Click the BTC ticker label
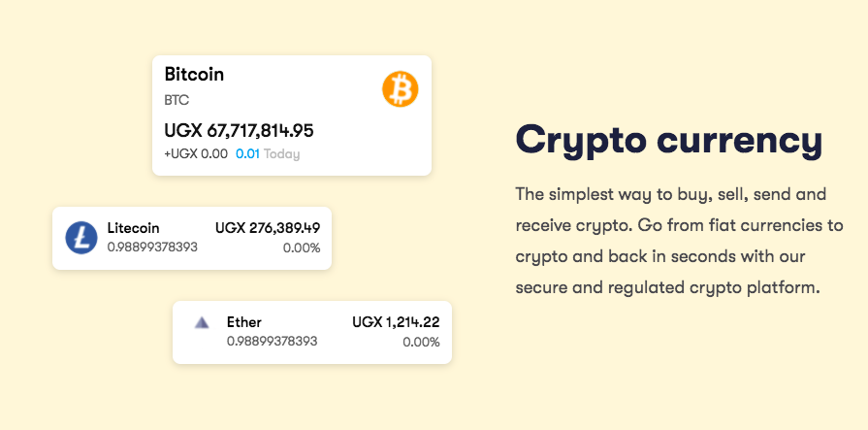 coord(177,100)
